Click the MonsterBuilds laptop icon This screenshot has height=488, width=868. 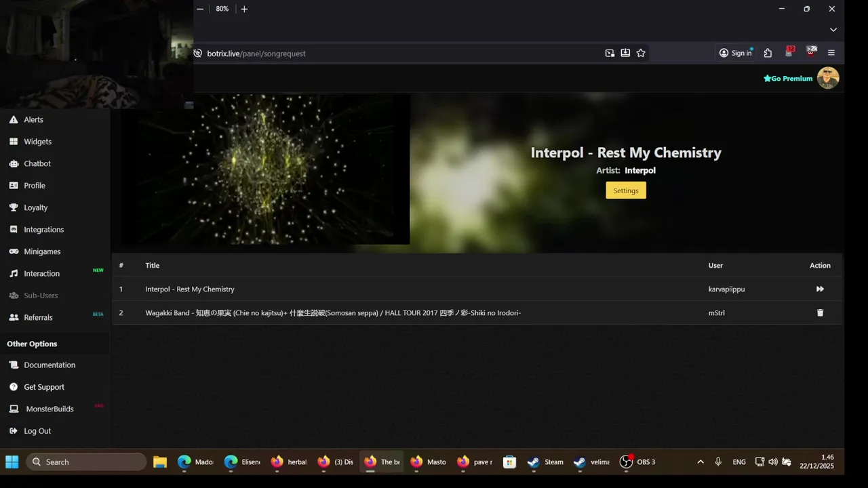pyautogui.click(x=14, y=409)
